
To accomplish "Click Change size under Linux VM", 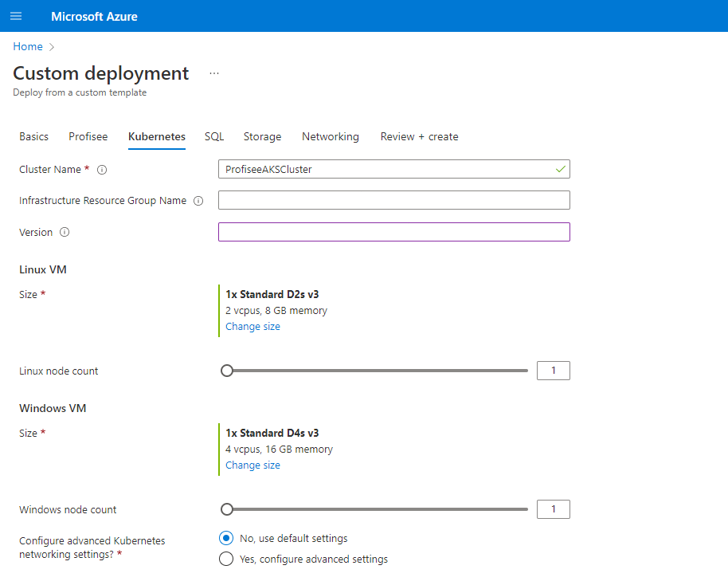I will tap(252, 326).
